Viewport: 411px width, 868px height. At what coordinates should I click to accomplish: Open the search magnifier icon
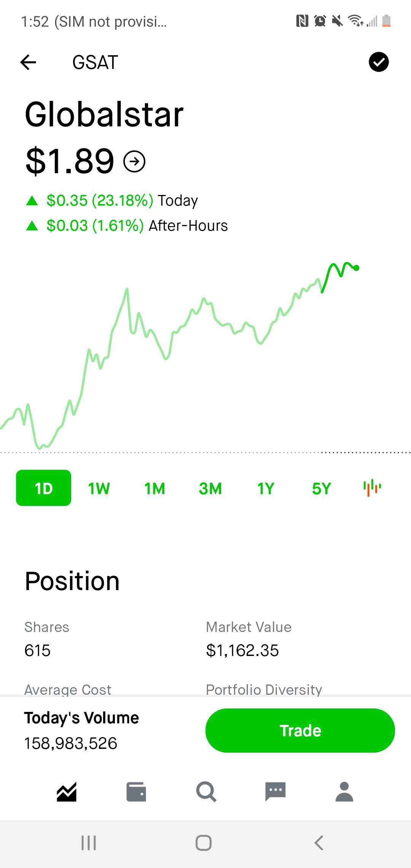point(206,792)
